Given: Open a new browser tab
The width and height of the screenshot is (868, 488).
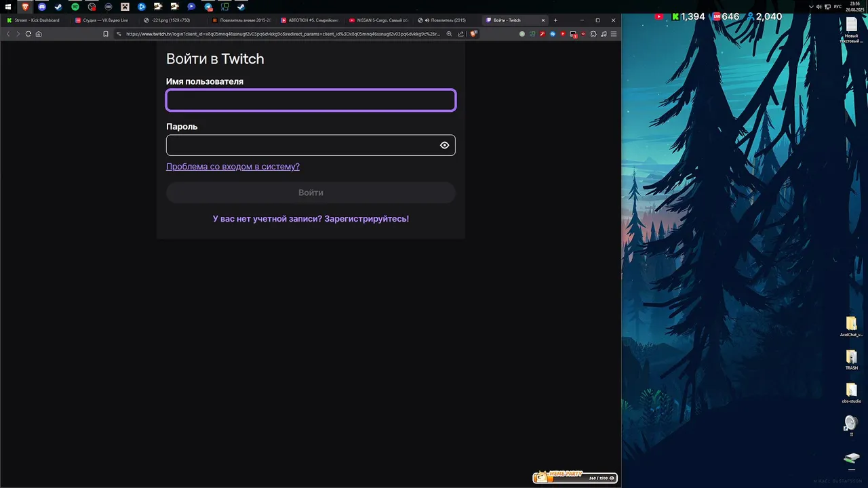Looking at the screenshot, I should click(x=555, y=20).
